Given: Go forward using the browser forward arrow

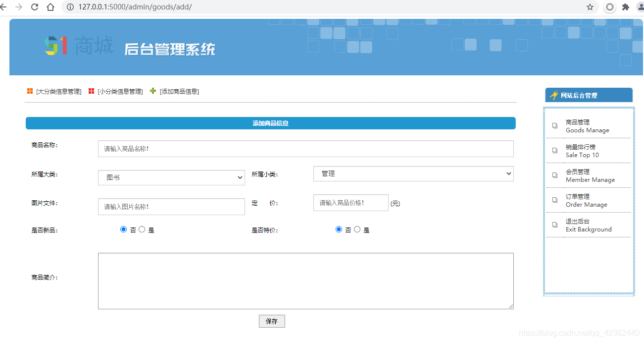Looking at the screenshot, I should coord(19,7).
